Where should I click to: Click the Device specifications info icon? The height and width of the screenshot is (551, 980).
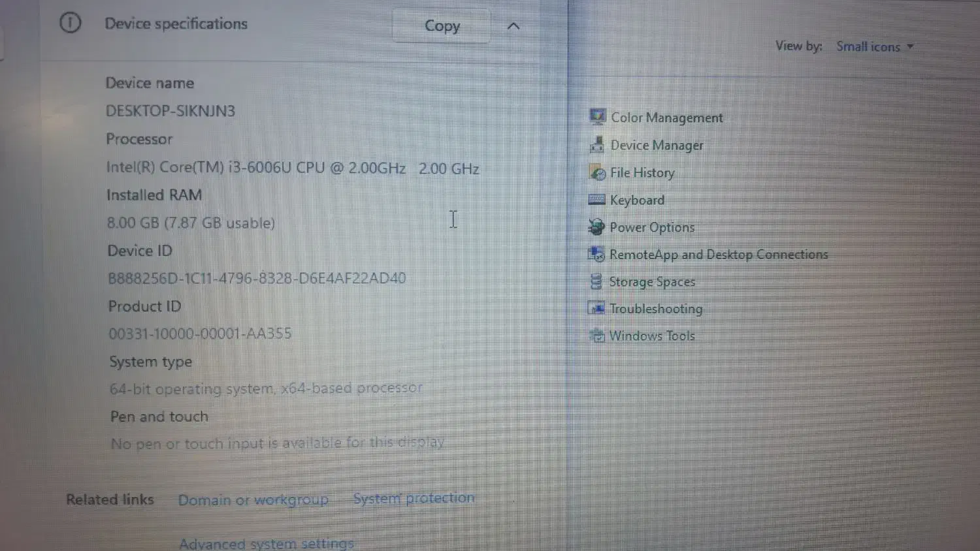tap(70, 23)
